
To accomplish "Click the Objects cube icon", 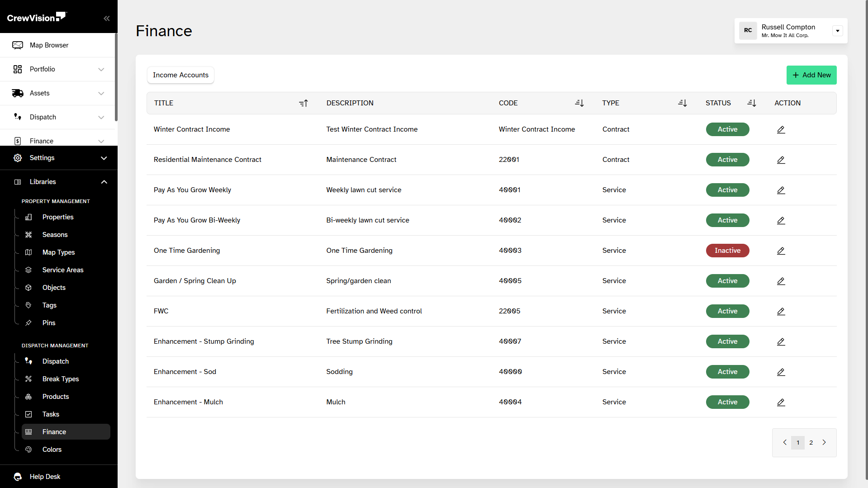I will tap(28, 288).
